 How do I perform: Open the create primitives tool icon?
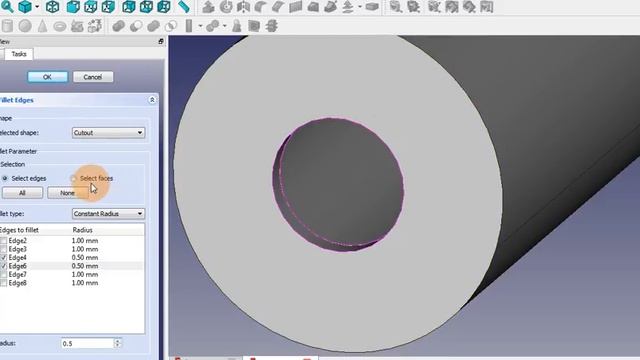[77, 26]
